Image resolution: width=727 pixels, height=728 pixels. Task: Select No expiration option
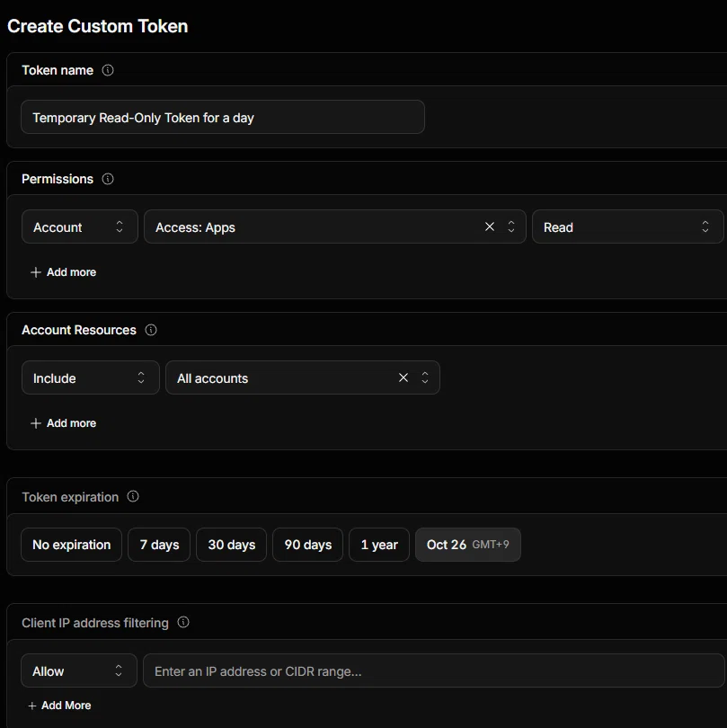click(72, 545)
